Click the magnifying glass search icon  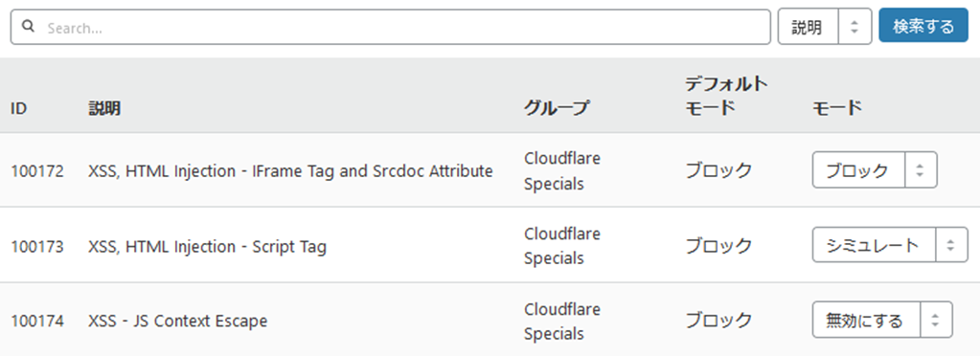pos(27,27)
